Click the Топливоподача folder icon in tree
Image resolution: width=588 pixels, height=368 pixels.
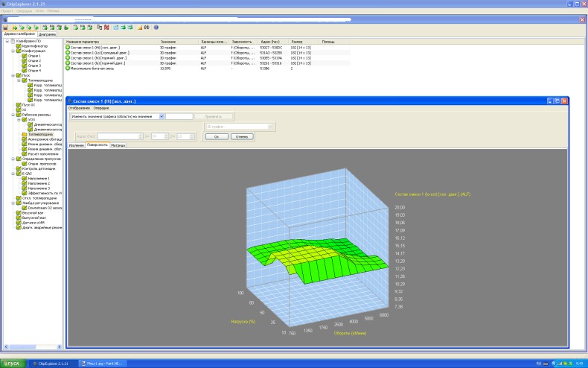pyautogui.click(x=25, y=133)
